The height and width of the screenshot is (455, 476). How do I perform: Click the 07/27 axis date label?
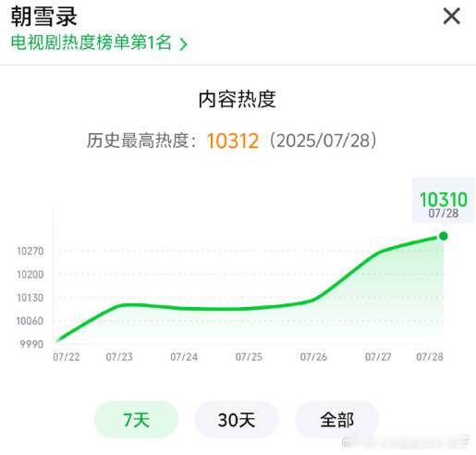tap(378, 357)
